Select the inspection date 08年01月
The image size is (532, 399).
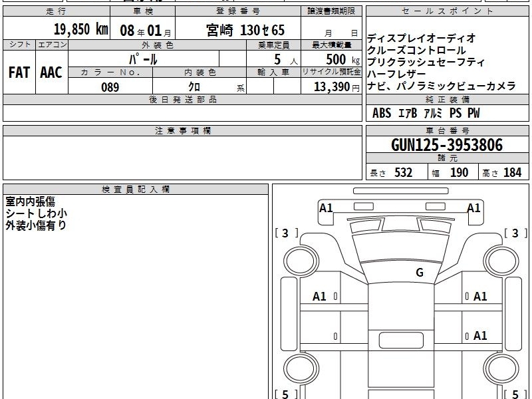(146, 31)
